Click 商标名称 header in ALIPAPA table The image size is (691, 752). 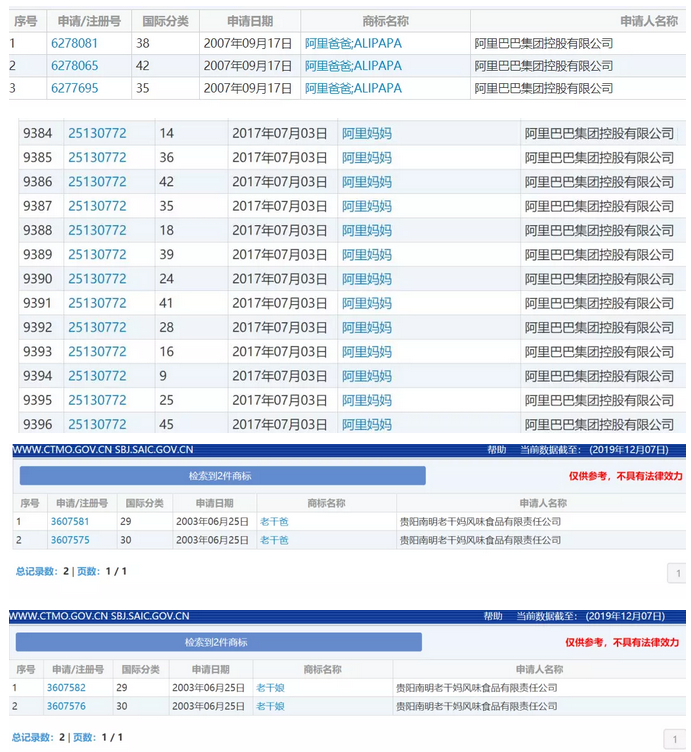coord(386,21)
